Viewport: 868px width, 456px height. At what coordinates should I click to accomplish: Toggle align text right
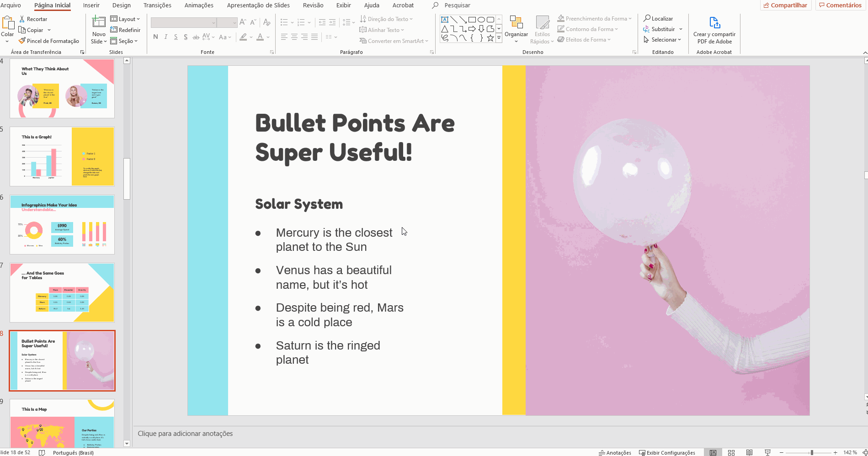[x=304, y=37]
